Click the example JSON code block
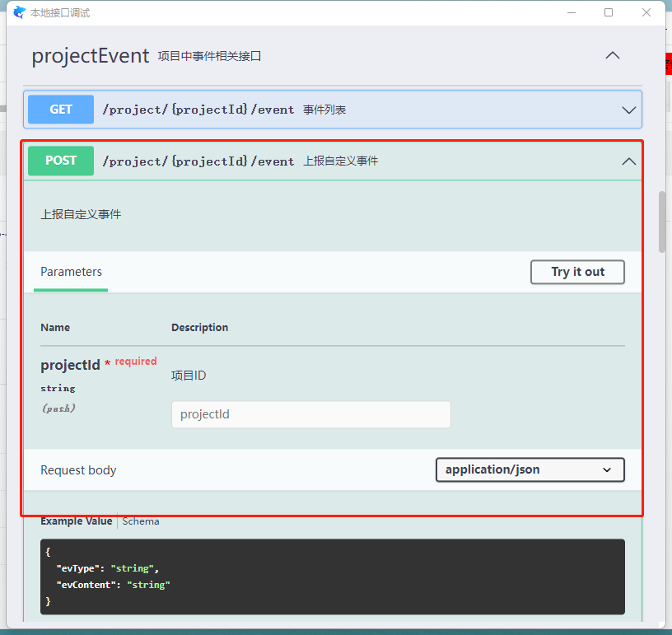Viewport: 672px width, 635px height. click(333, 577)
